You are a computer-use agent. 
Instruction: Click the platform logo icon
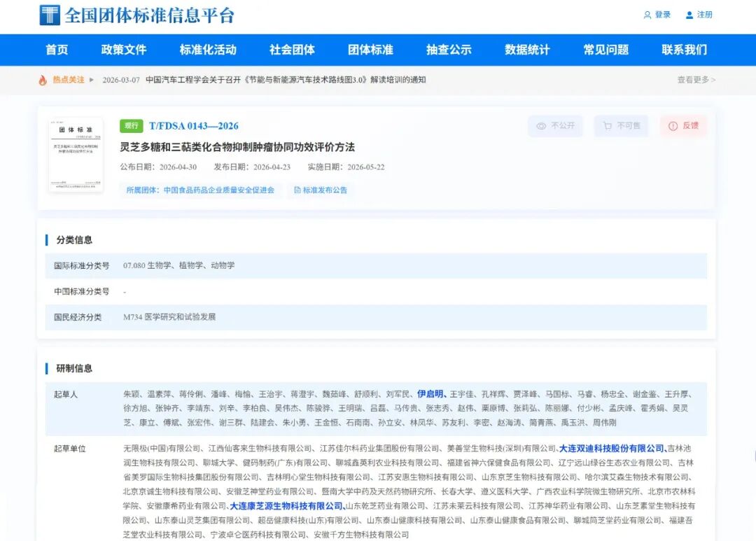click(x=50, y=15)
